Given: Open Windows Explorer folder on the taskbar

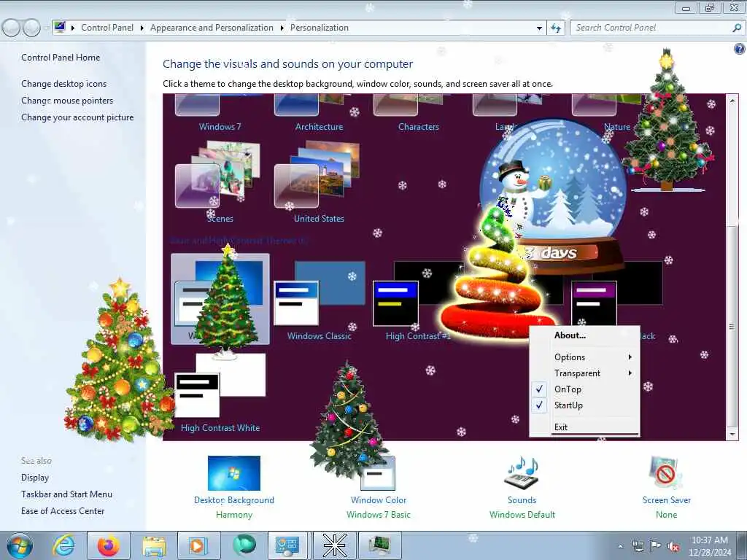Looking at the screenshot, I should click(x=154, y=545).
